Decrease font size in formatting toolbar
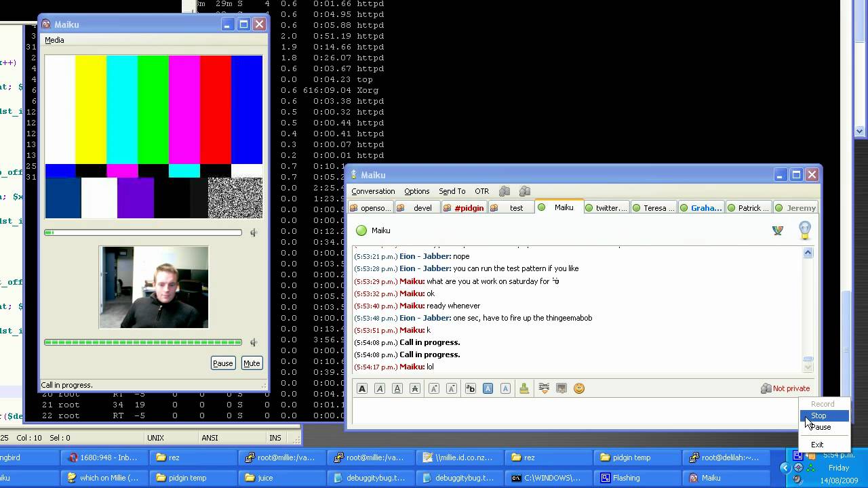 (452, 388)
